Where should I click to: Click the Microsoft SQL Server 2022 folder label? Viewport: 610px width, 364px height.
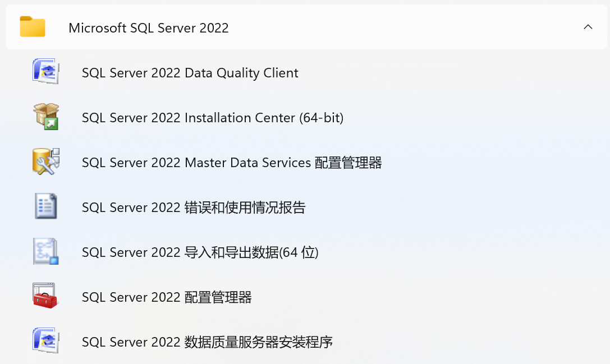tap(149, 27)
